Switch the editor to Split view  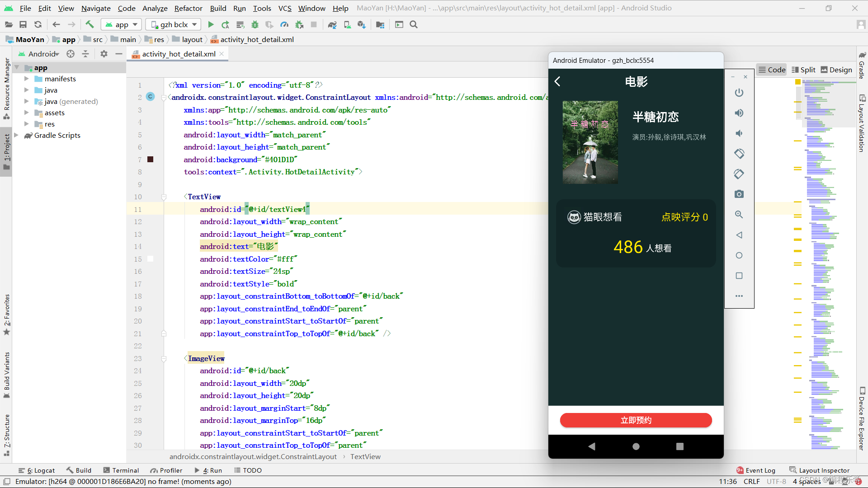(804, 70)
